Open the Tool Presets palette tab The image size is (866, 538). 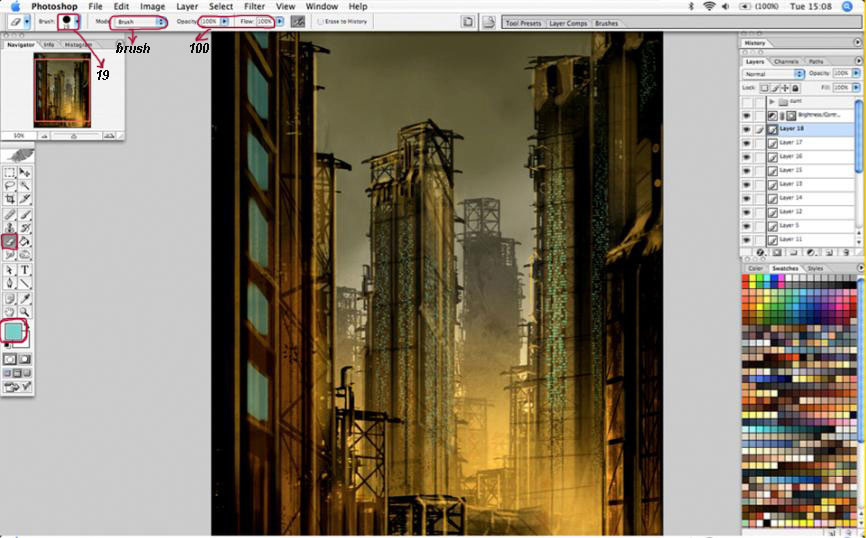pos(523,23)
